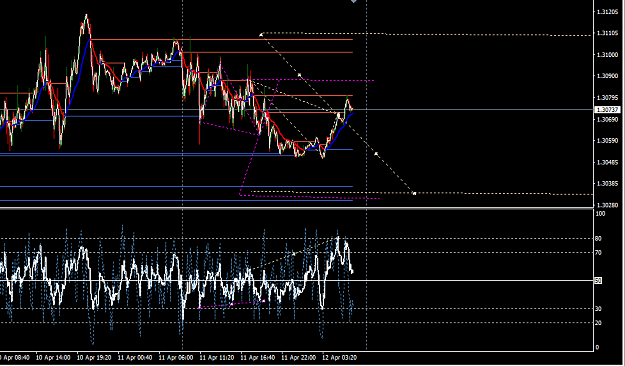Click time axis label 11 Apr 00:40
Viewport: 625px width, 366px height.
click(x=135, y=358)
